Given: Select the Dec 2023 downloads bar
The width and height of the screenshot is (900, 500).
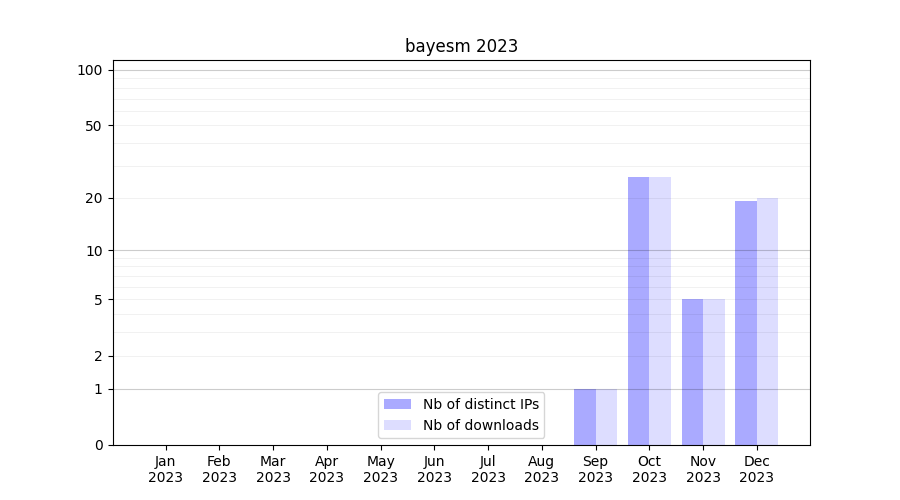Looking at the screenshot, I should click(767, 321).
